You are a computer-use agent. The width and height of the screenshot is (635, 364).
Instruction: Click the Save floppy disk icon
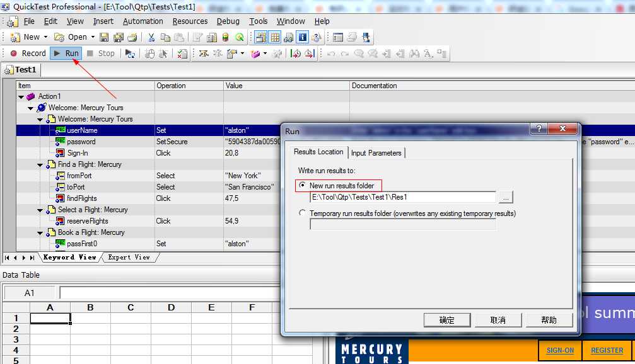104,37
